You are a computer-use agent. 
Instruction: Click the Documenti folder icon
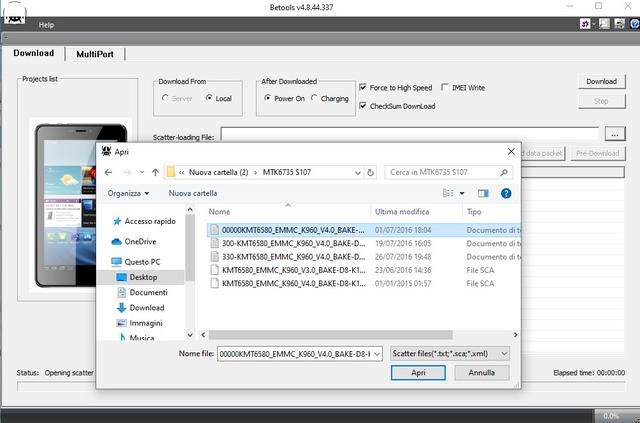coord(122,292)
